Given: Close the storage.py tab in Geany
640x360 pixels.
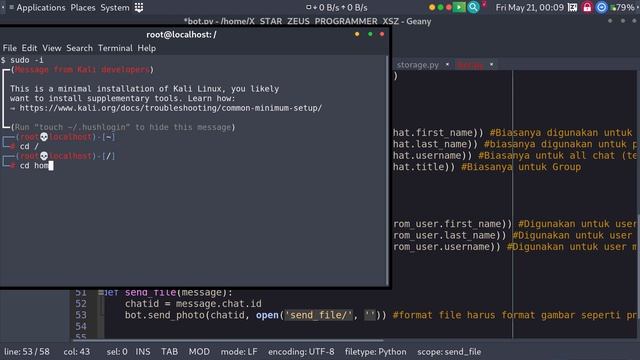Looking at the screenshot, I should pyautogui.click(x=447, y=64).
